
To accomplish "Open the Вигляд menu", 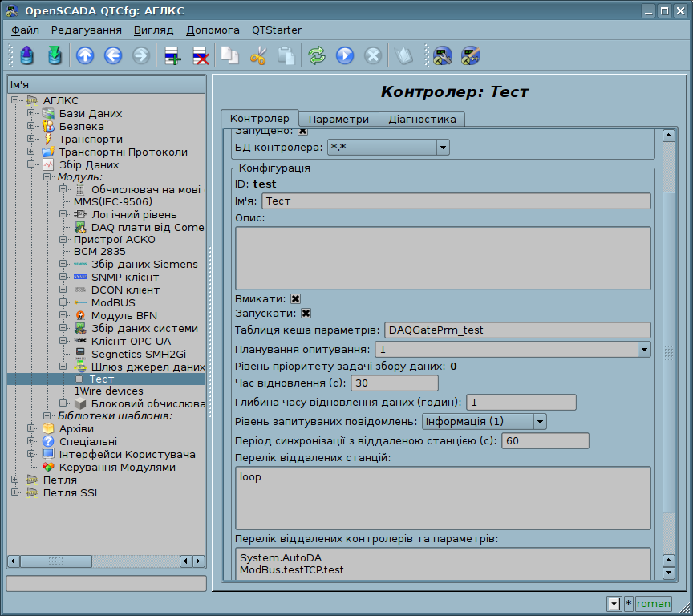I will [153, 30].
